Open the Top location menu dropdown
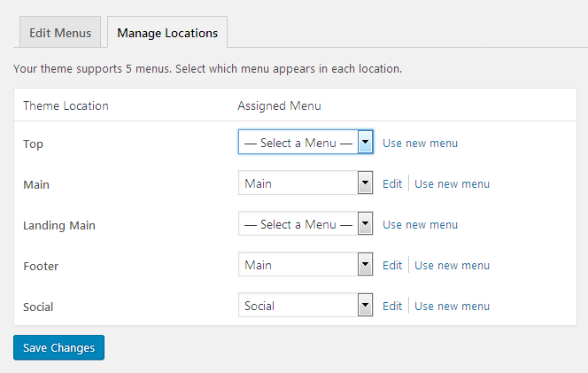588x373 pixels. 306,142
